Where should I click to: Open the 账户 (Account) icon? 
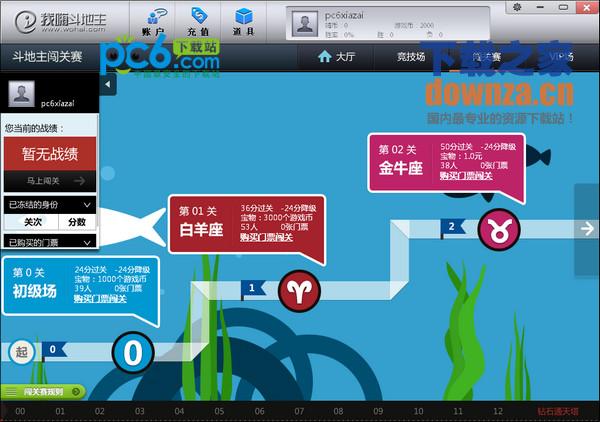click(156, 21)
